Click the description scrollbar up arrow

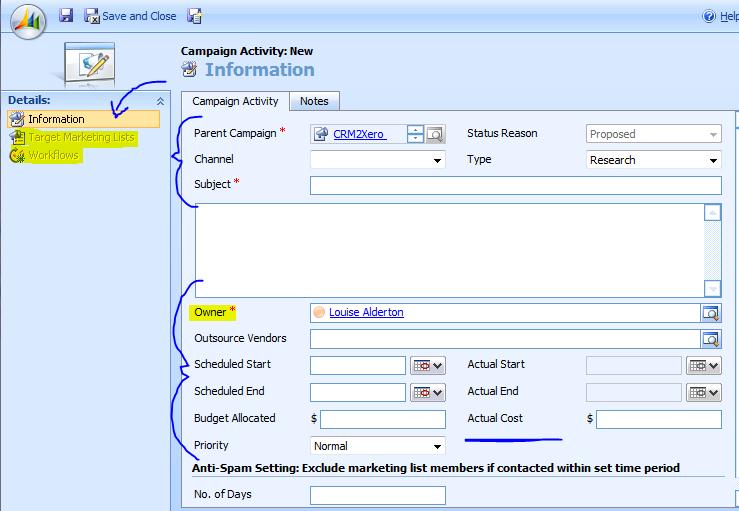coord(712,212)
